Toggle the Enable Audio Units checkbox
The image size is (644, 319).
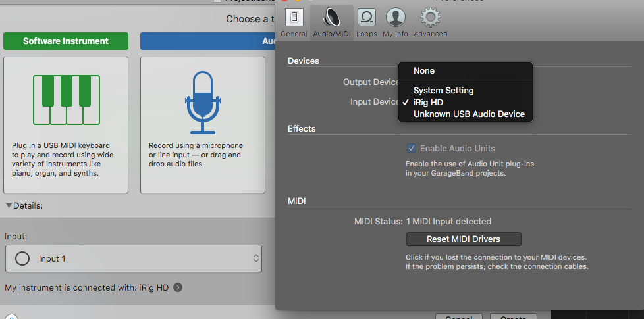click(x=411, y=149)
